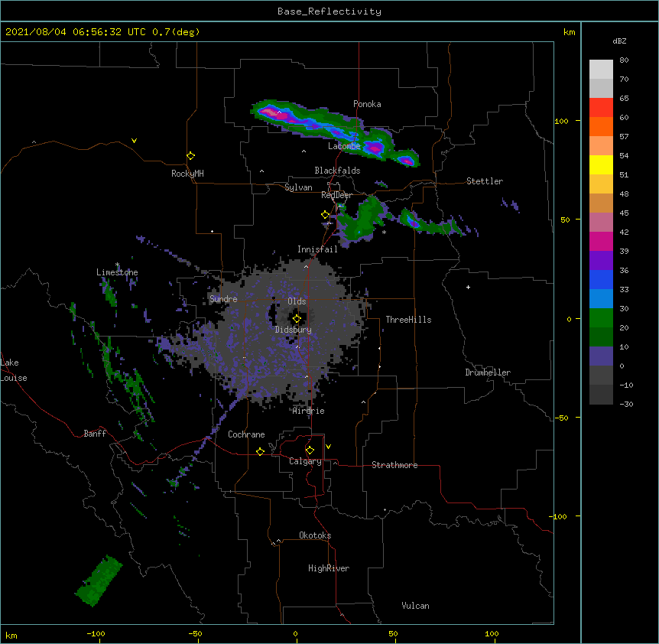
Task: Click the -50 tick on bottom axis
Action: pos(195,633)
